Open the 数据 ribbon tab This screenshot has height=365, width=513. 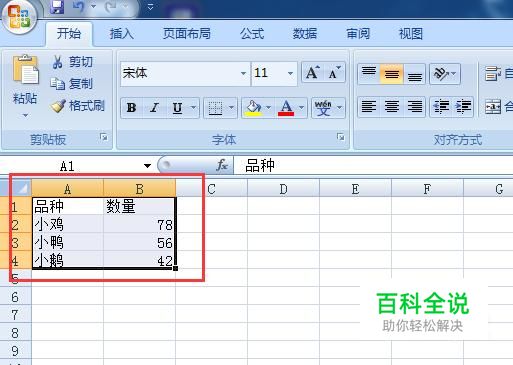click(305, 34)
